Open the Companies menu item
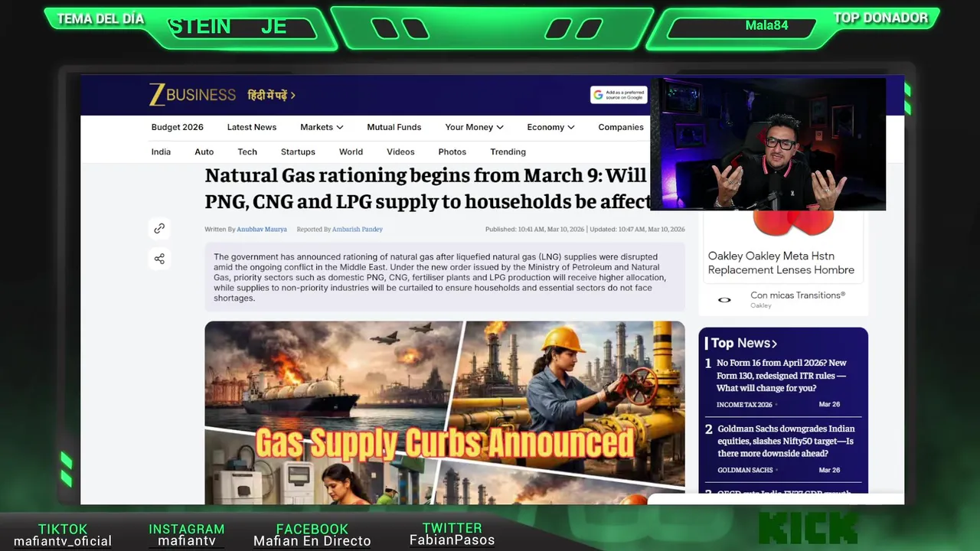The width and height of the screenshot is (980, 551). [x=621, y=127]
